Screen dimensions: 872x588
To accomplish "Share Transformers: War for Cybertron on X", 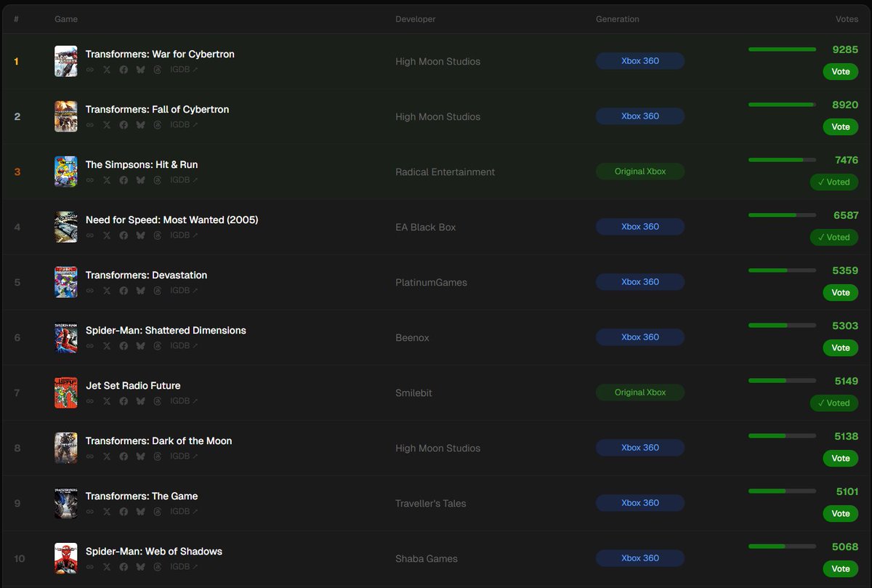I will [x=107, y=70].
